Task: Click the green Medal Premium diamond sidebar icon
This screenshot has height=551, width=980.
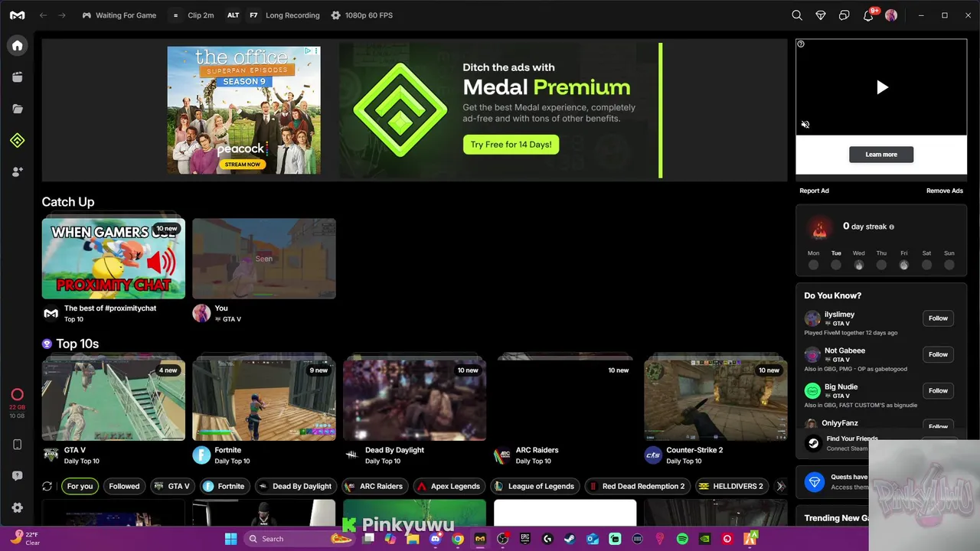Action: 17,140
